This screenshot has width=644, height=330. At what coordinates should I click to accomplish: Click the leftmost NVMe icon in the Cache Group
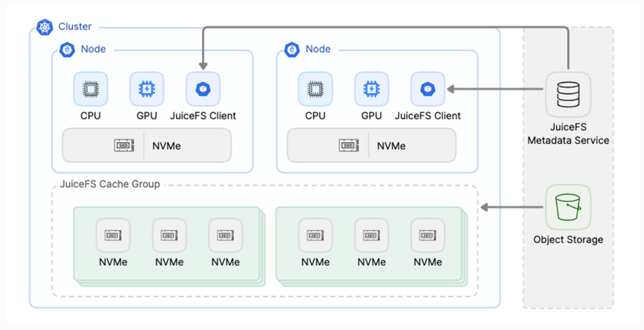(x=113, y=236)
